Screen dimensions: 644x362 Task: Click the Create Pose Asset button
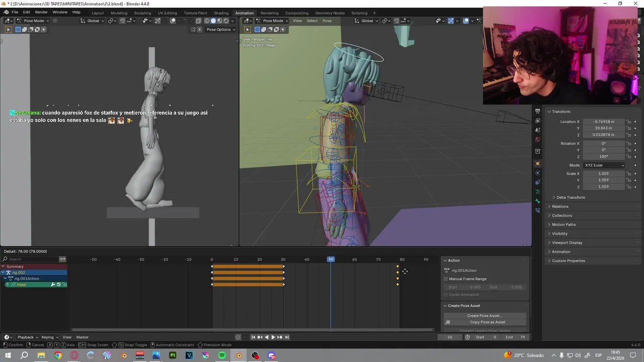485,316
